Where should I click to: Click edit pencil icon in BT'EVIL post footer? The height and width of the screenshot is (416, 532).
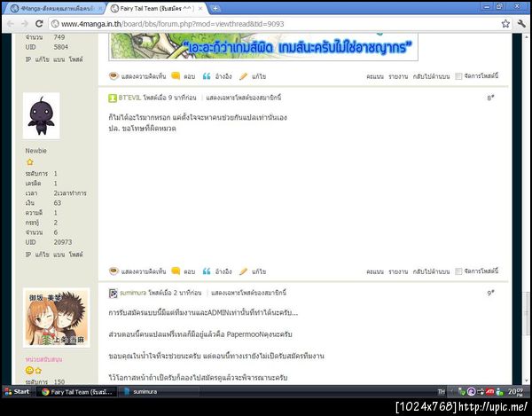243,271
